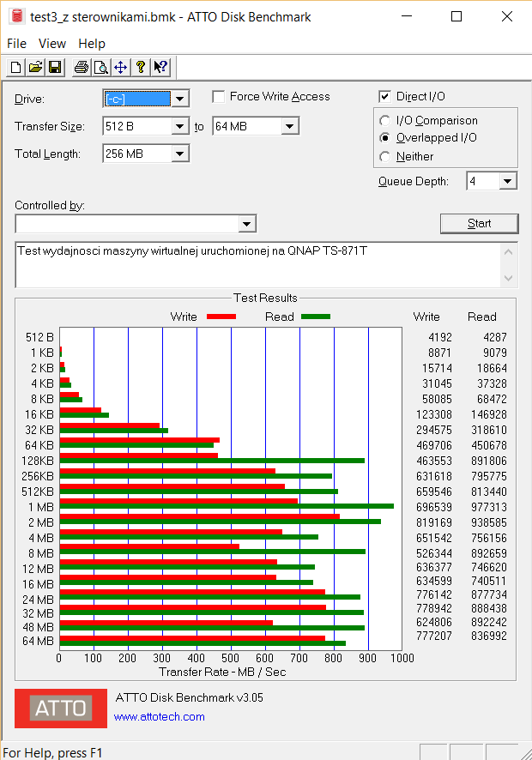Click the description scrollbar down arrow
The height and width of the screenshot is (760, 532).
pos(508,278)
